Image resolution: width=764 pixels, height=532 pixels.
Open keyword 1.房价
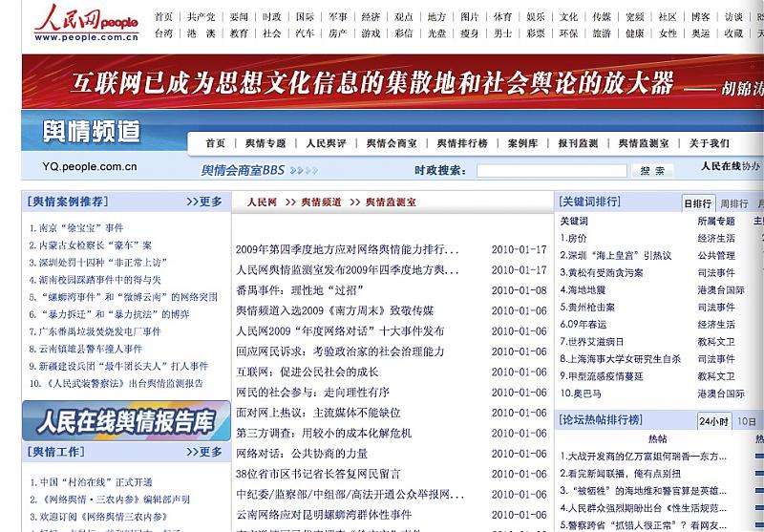[x=574, y=238]
